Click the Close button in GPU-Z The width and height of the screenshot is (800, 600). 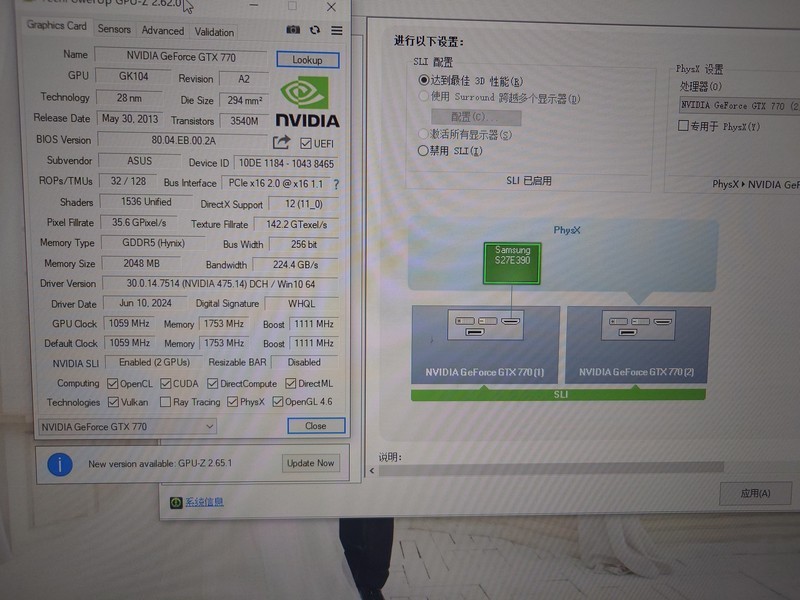pos(316,426)
